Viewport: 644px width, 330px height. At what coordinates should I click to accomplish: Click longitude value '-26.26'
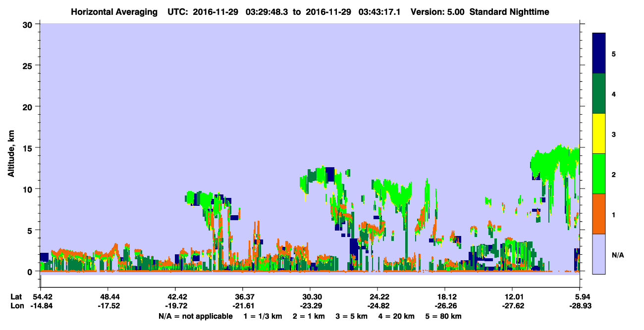[x=445, y=306]
